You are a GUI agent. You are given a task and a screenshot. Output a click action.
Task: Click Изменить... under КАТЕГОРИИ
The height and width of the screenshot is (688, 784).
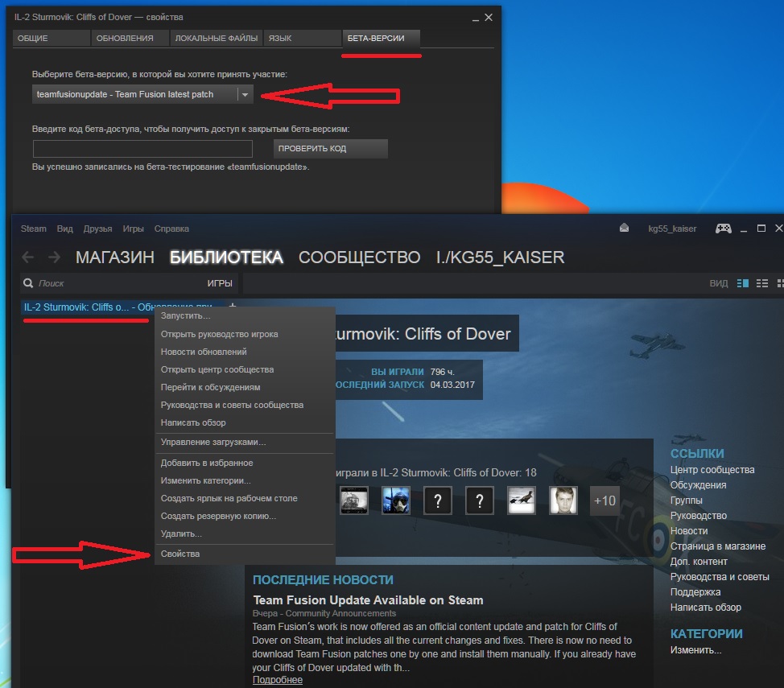point(695,650)
